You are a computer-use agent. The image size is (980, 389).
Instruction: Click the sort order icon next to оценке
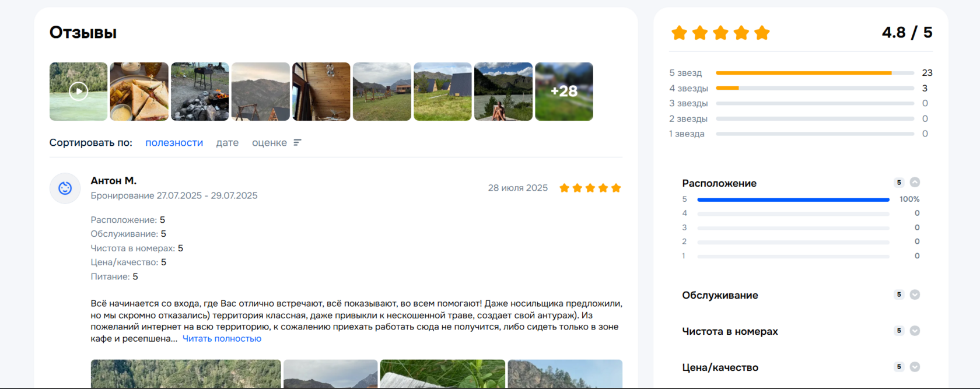[297, 142]
